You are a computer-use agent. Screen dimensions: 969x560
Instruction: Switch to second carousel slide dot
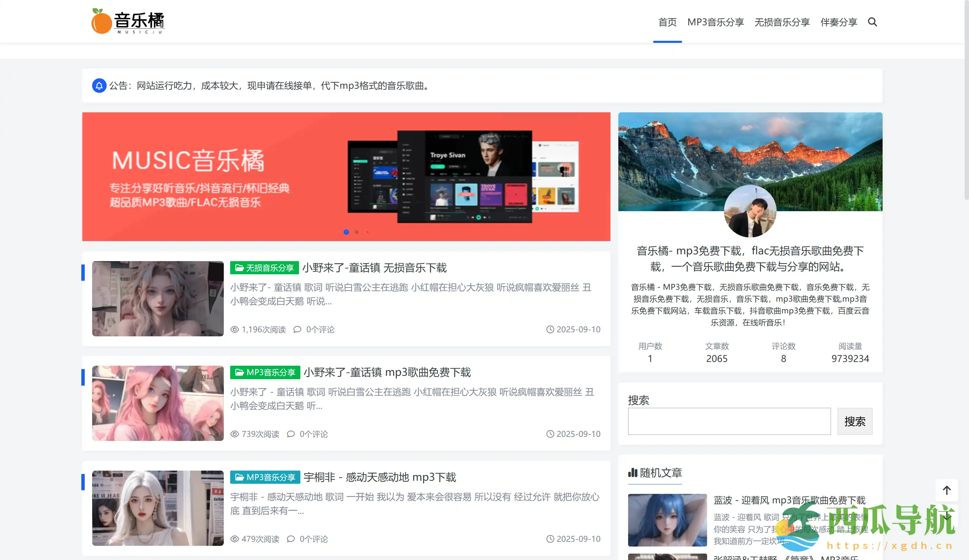pyautogui.click(x=357, y=232)
